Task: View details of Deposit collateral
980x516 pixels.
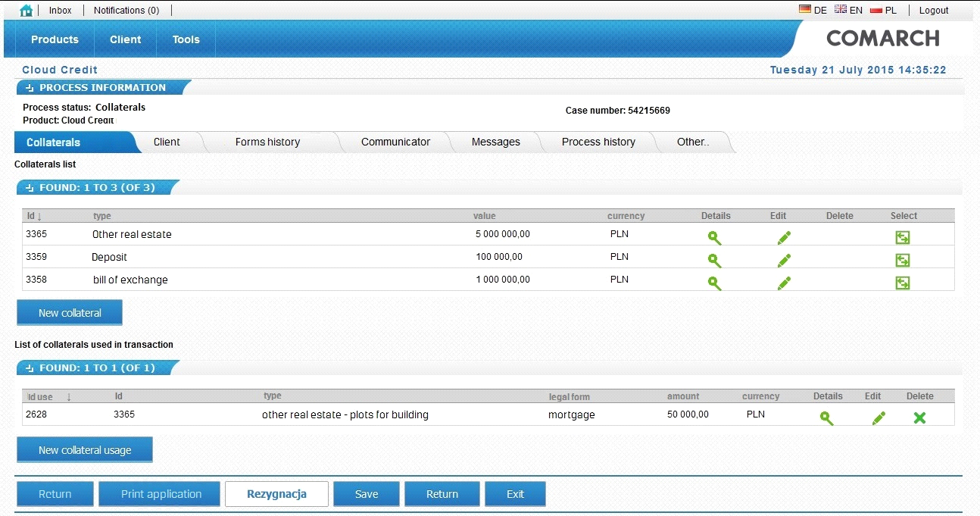Action: pos(714,260)
